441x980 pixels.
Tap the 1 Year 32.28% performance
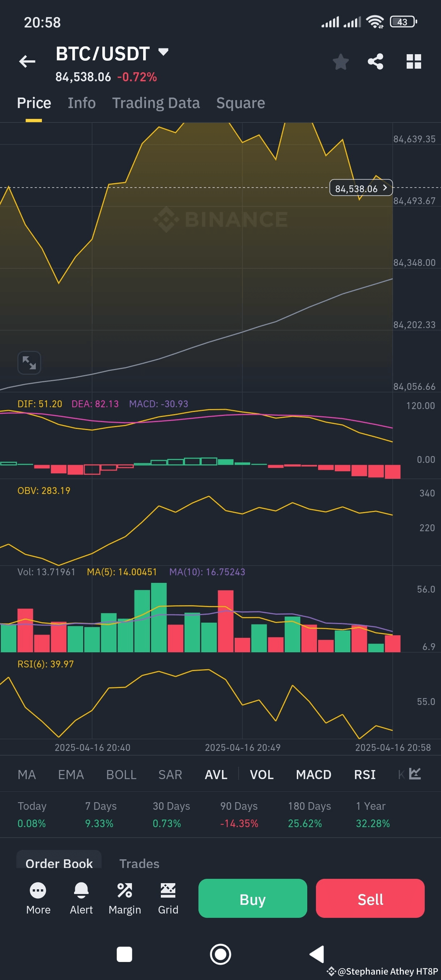point(373,814)
